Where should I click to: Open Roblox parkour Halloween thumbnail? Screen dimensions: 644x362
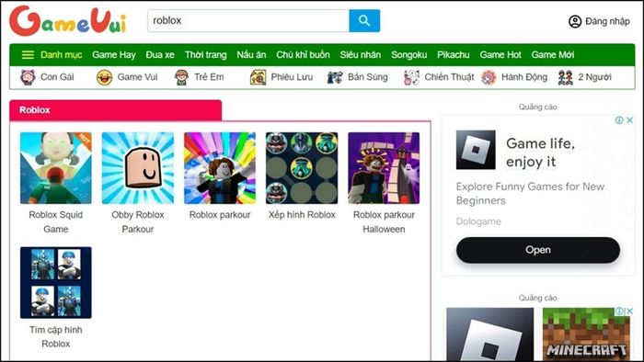pos(384,167)
